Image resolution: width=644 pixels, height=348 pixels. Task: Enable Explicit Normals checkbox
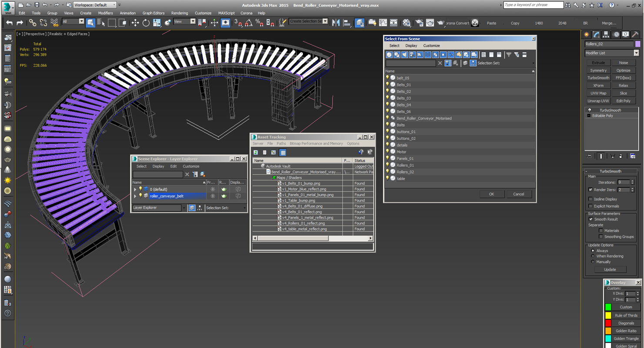(590, 206)
